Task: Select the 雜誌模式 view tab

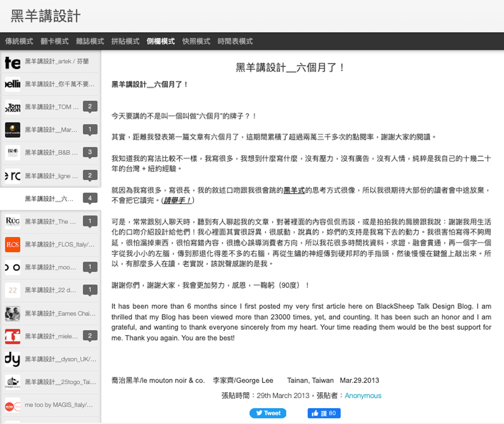Action: 89,42
